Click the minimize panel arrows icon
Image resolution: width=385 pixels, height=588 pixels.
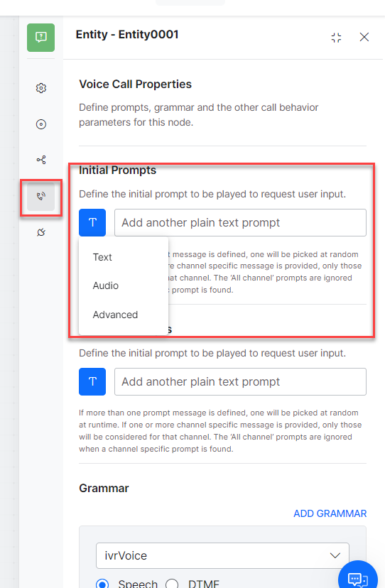(x=336, y=37)
